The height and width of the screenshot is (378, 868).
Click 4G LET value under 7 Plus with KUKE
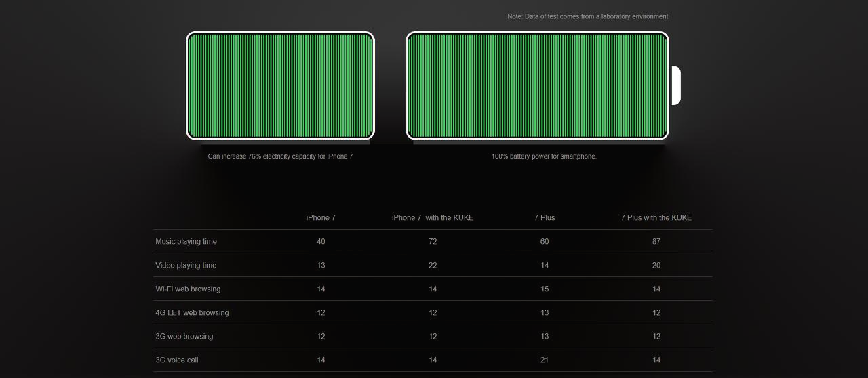pos(656,312)
